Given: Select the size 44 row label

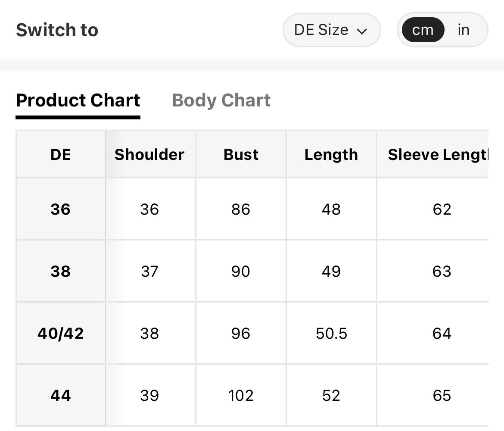Looking at the screenshot, I should tap(61, 395).
